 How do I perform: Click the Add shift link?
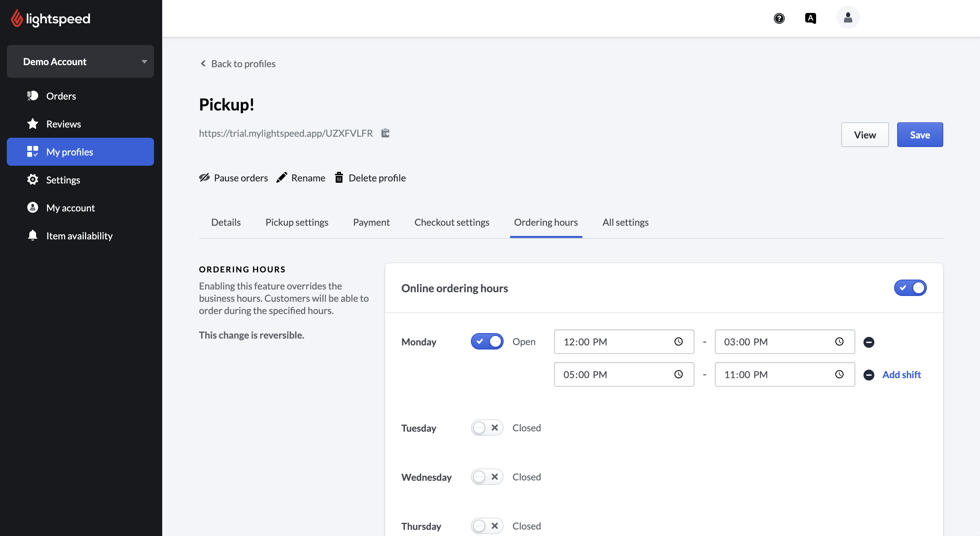901,375
